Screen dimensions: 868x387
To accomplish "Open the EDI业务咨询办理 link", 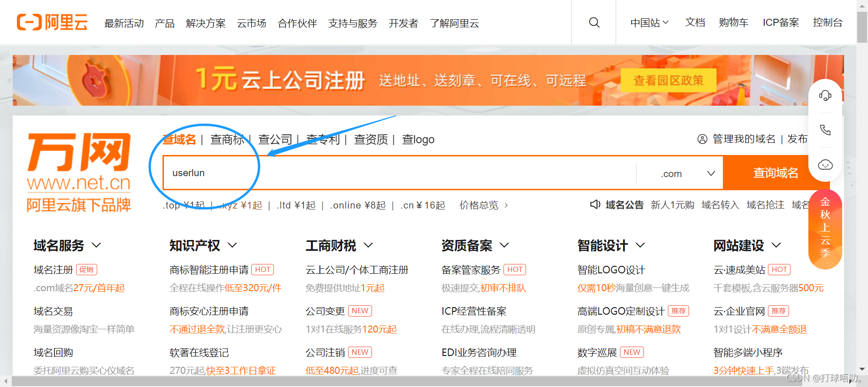I will pyautogui.click(x=479, y=353).
